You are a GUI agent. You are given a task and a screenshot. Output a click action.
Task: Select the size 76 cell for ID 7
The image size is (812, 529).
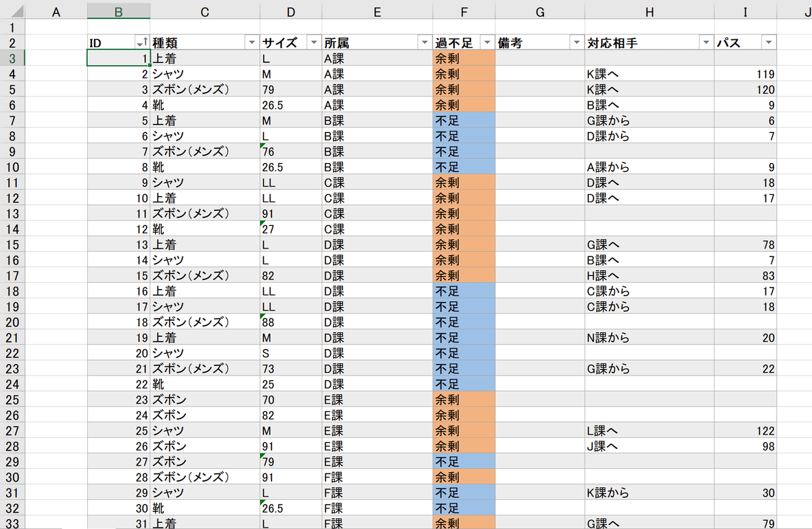click(291, 152)
